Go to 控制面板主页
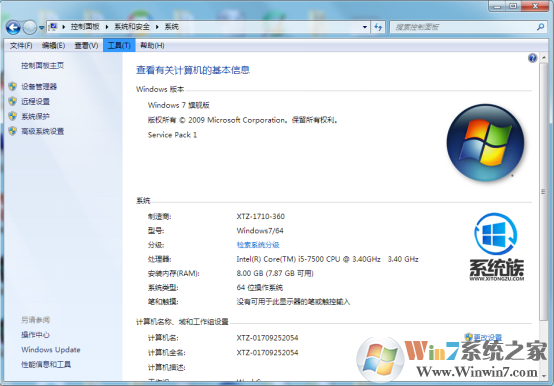The height and width of the screenshot is (386, 554). click(42, 65)
